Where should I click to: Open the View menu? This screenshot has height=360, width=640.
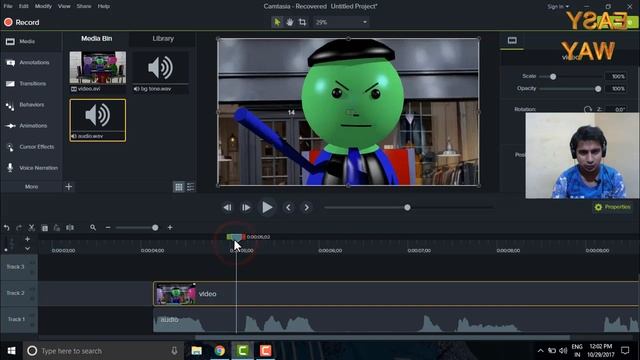tap(64, 6)
